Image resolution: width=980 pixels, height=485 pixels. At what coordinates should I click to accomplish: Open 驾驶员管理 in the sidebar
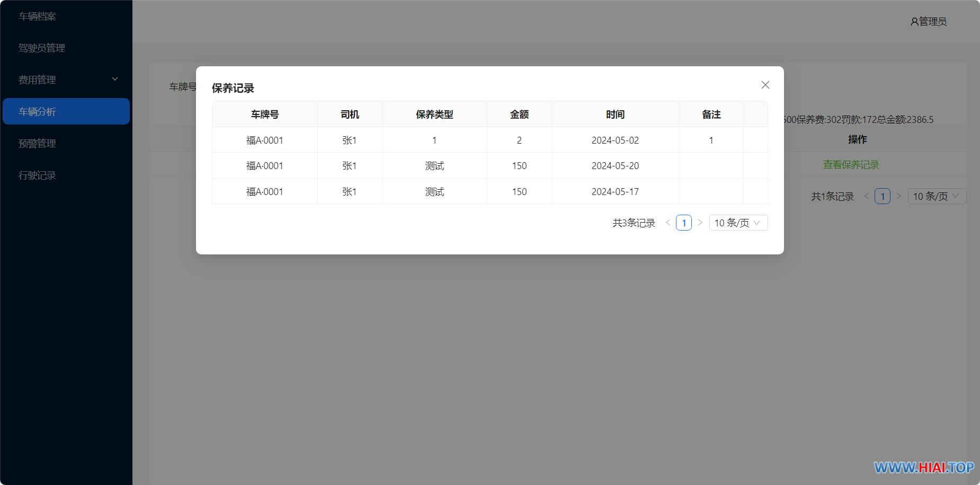[66, 48]
